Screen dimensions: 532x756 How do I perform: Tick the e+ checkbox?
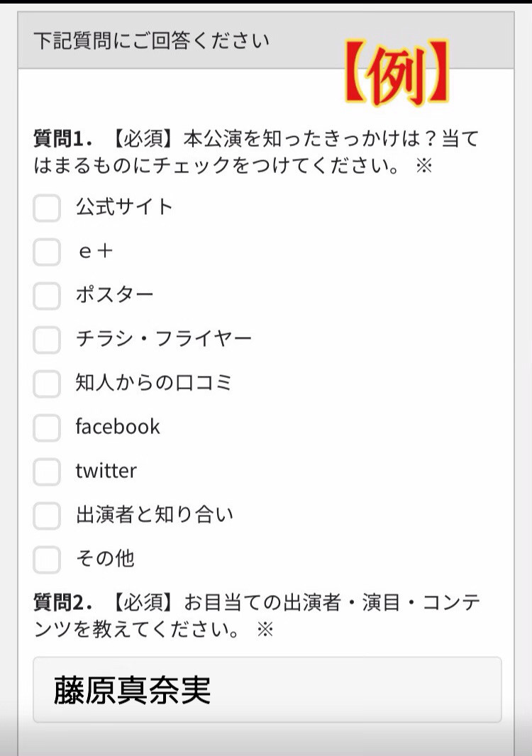click(47, 252)
